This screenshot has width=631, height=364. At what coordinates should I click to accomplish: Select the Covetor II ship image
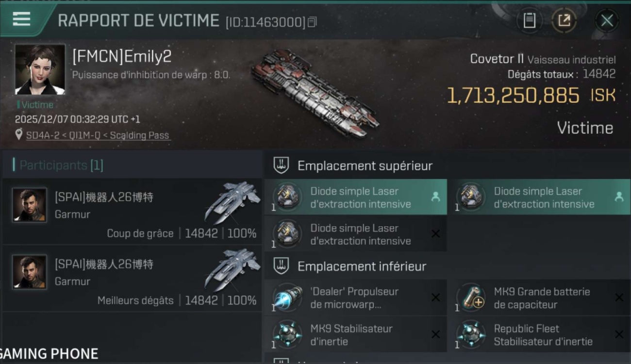[315, 92]
